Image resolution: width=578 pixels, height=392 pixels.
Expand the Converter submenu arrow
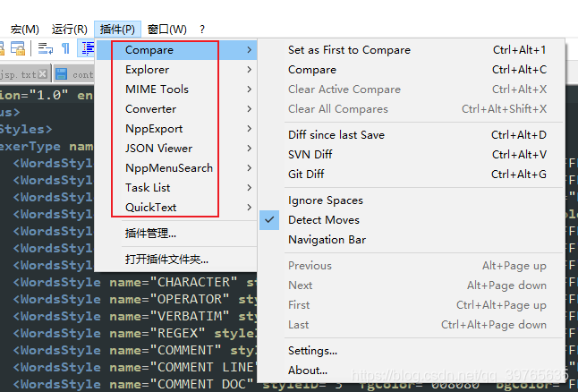(x=250, y=109)
